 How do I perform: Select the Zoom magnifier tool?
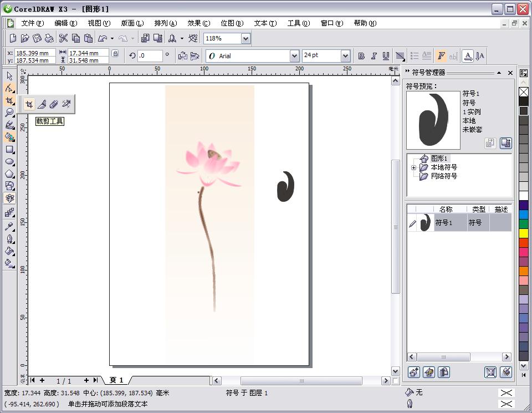(x=9, y=113)
